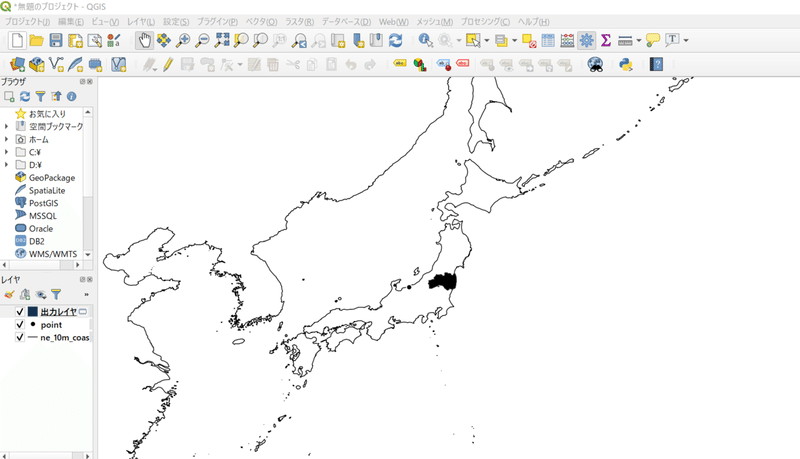Open the Select Features tool dropdown arrow
The image size is (800, 459).
click(487, 40)
